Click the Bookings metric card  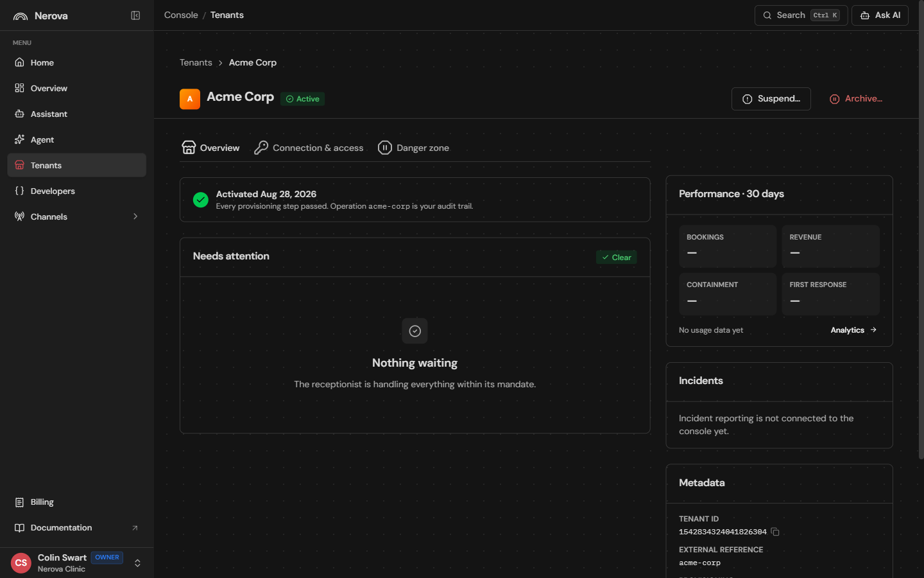point(728,246)
